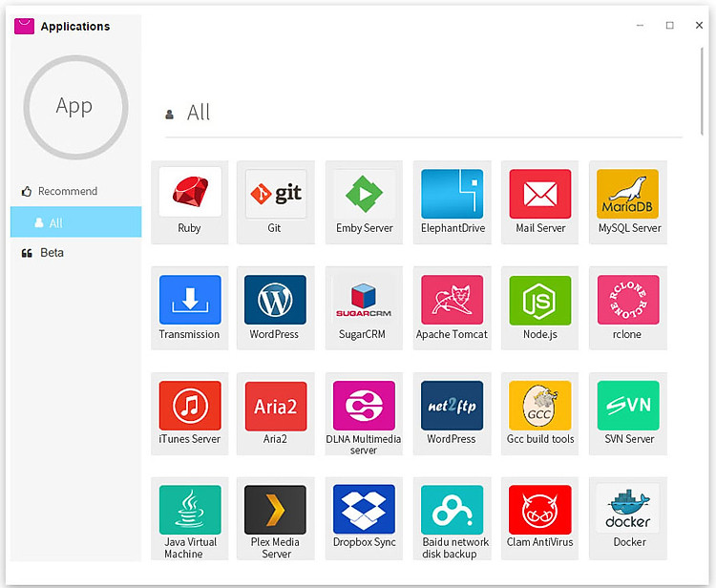Select the Git app icon
Viewport: 716px width, 588px height.
pos(275,195)
